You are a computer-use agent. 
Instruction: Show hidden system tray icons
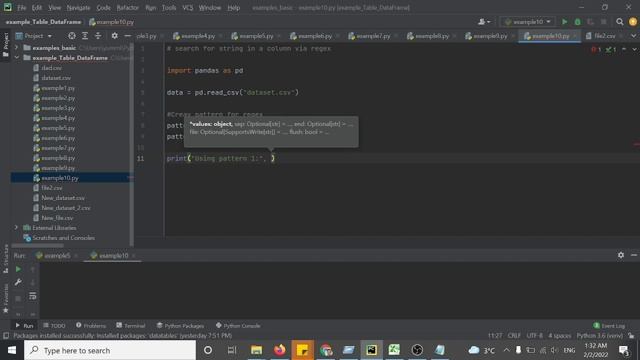coord(507,350)
